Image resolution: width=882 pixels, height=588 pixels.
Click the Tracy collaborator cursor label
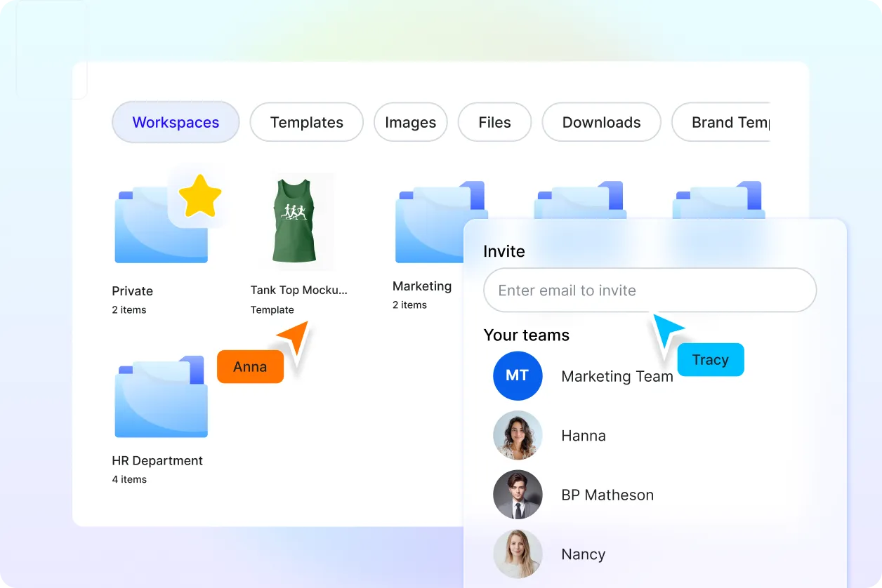pyautogui.click(x=711, y=359)
